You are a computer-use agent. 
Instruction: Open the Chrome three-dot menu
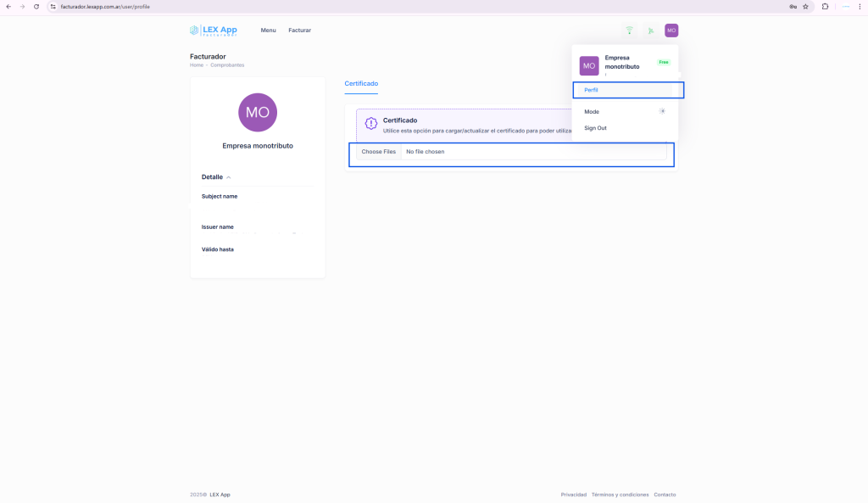click(860, 6)
